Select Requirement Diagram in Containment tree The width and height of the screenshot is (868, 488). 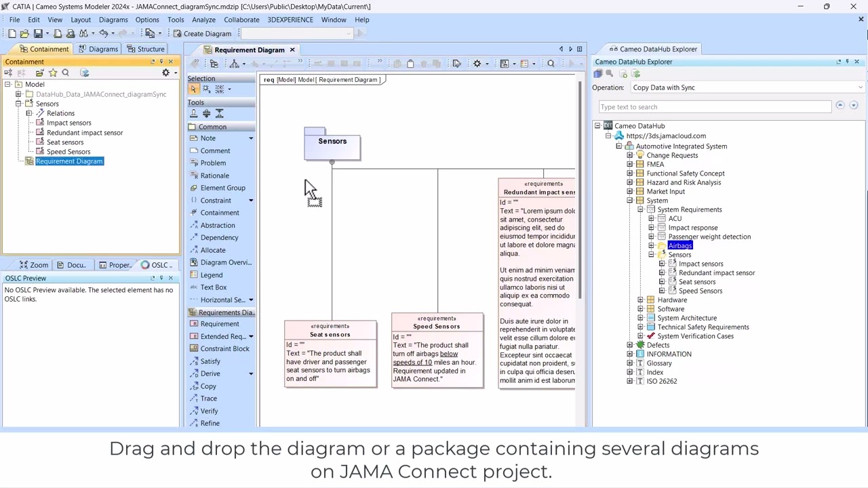tap(69, 161)
